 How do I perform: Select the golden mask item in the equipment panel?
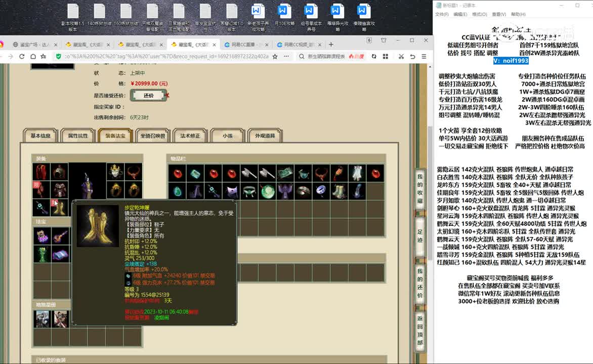coord(115,172)
